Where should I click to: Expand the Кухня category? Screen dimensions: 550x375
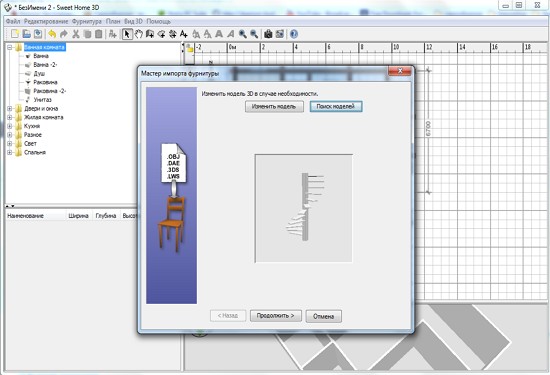(10, 126)
